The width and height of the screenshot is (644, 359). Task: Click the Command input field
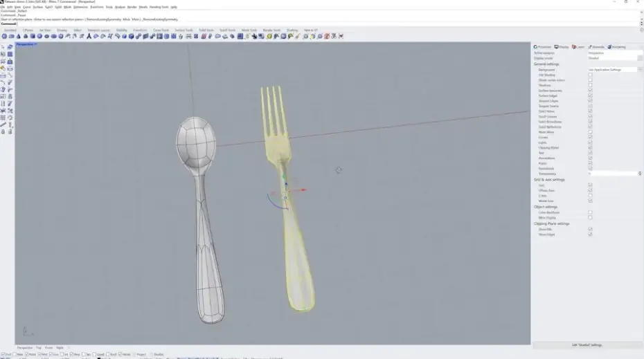[x=321, y=24]
